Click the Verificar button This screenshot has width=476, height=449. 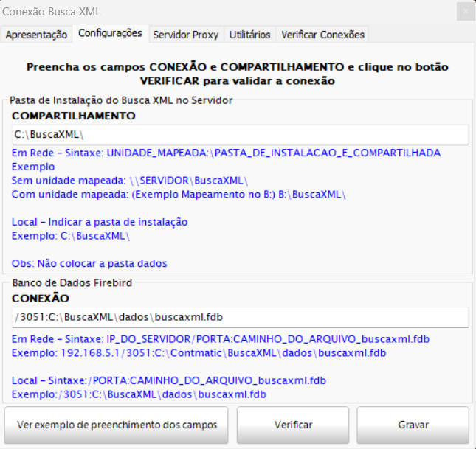pyautogui.click(x=293, y=425)
